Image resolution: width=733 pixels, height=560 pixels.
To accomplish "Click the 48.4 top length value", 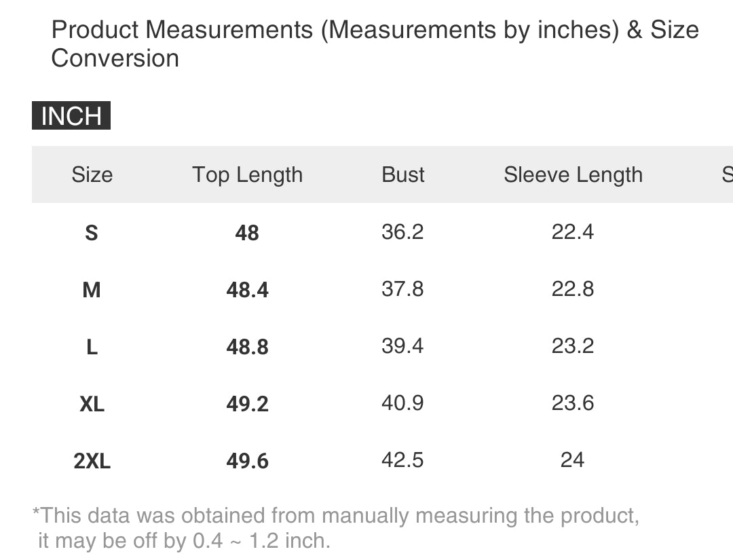I will click(x=247, y=290).
